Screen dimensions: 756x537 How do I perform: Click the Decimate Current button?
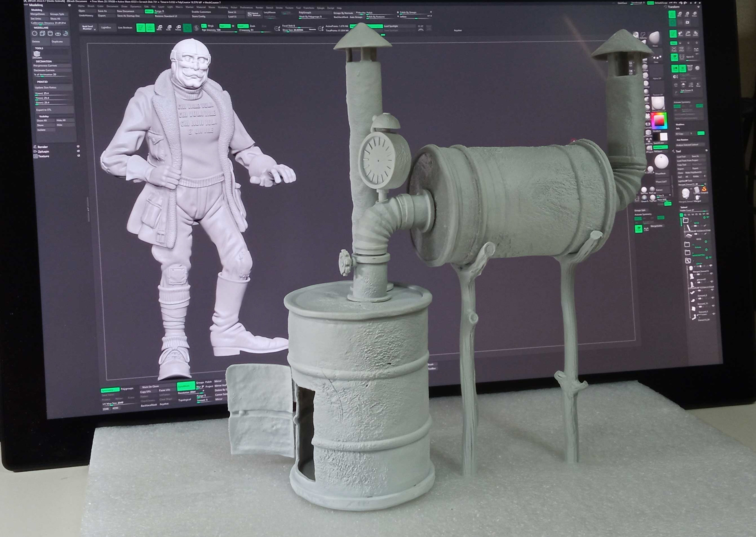45,70
